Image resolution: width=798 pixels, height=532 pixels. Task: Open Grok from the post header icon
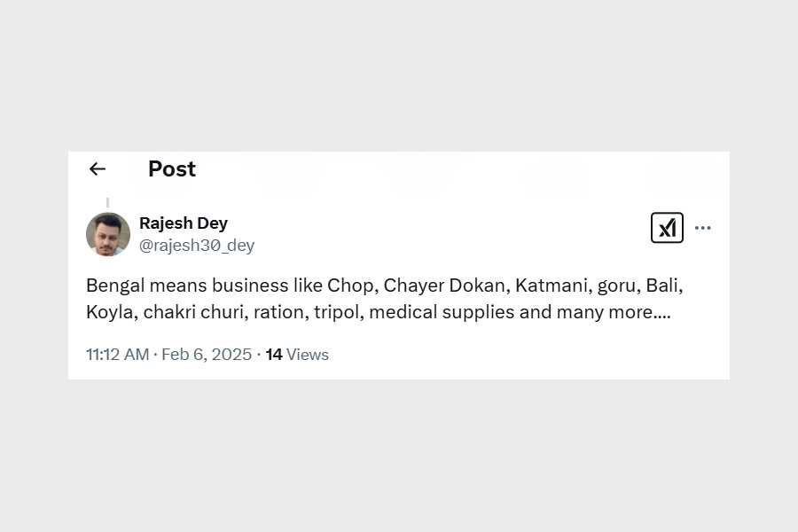pyautogui.click(x=667, y=228)
